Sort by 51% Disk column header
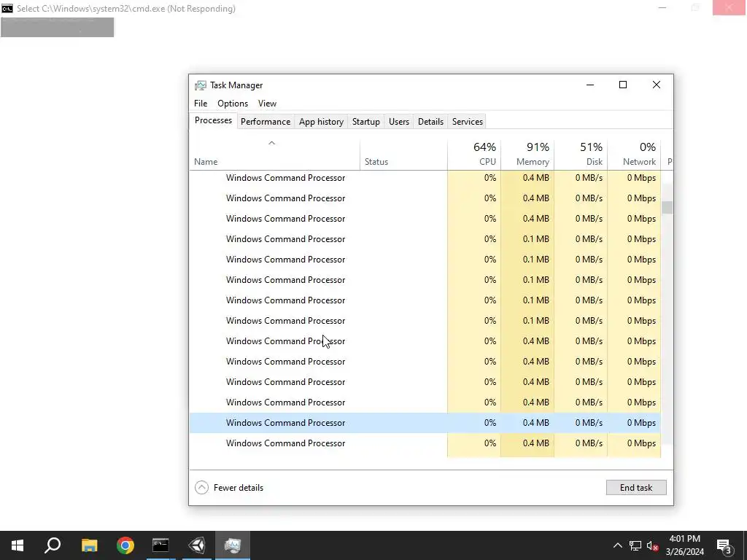The image size is (747, 560). pos(581,155)
